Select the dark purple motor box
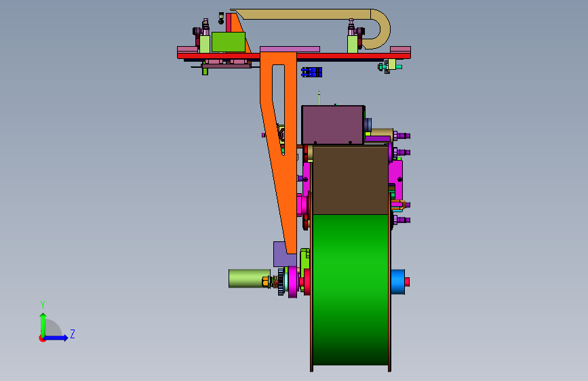The height and width of the screenshot is (381, 588). tap(332, 125)
